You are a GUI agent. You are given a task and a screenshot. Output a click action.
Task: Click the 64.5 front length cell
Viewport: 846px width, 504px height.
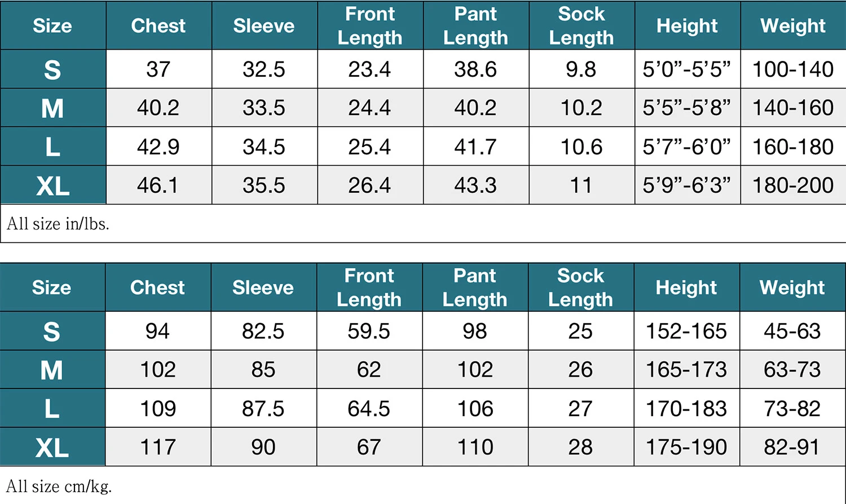(369, 408)
